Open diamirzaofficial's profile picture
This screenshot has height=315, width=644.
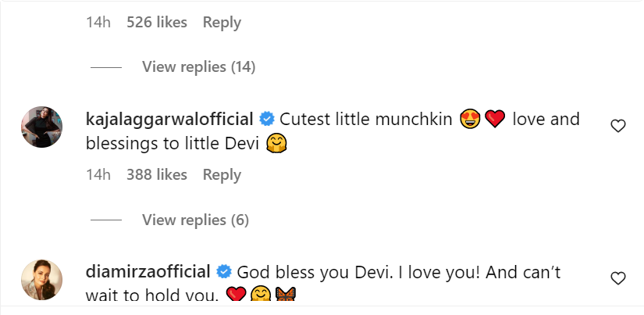pos(41,279)
